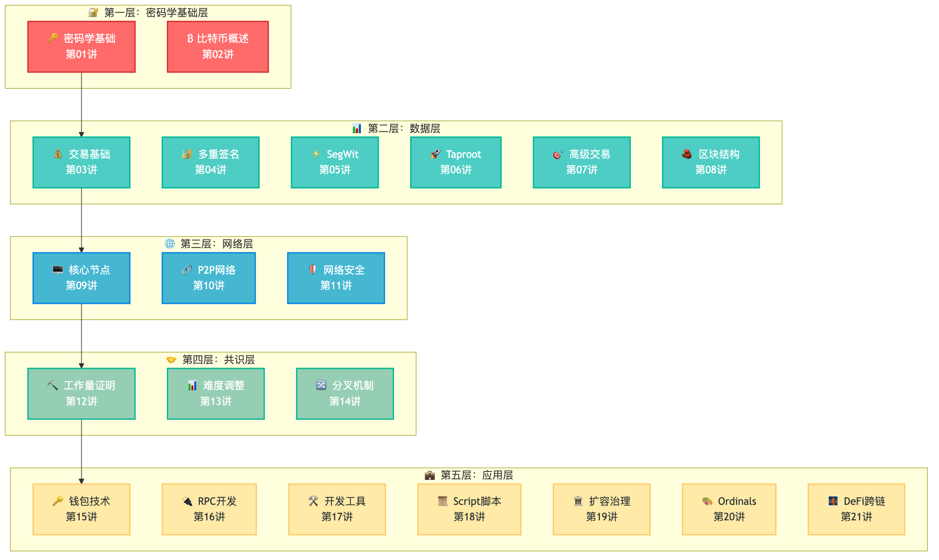Select the 第19讲 label in 扩容治理 node
939x560 pixels.
[x=602, y=516]
